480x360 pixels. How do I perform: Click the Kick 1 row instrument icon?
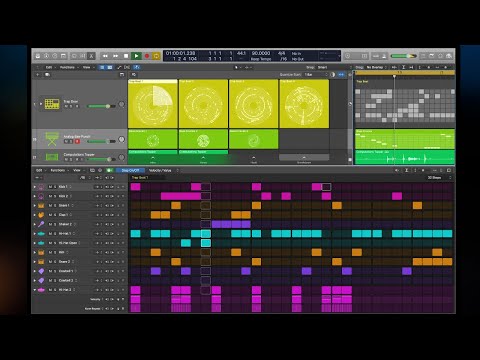[x=41, y=187]
